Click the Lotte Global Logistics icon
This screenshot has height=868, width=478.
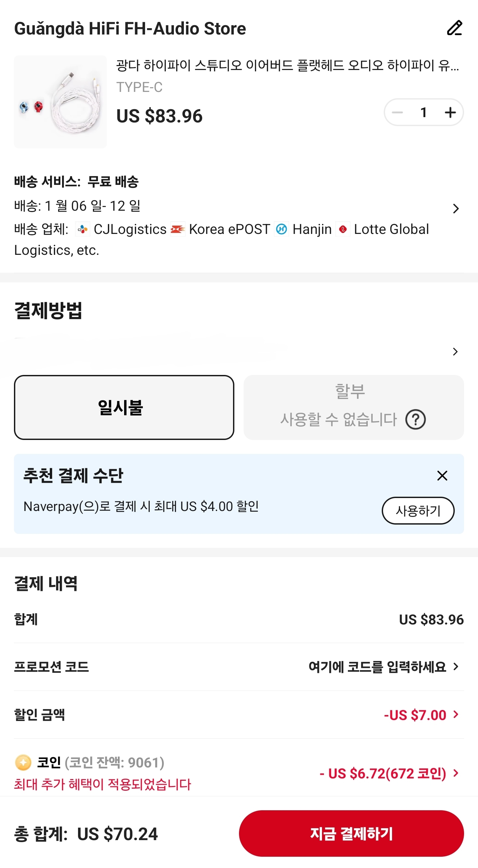click(344, 229)
